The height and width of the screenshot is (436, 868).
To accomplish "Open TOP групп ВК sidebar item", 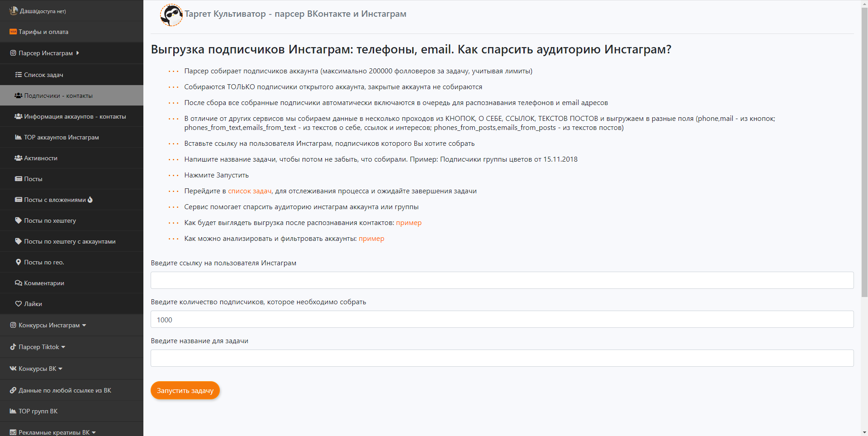I will pyautogui.click(x=71, y=411).
